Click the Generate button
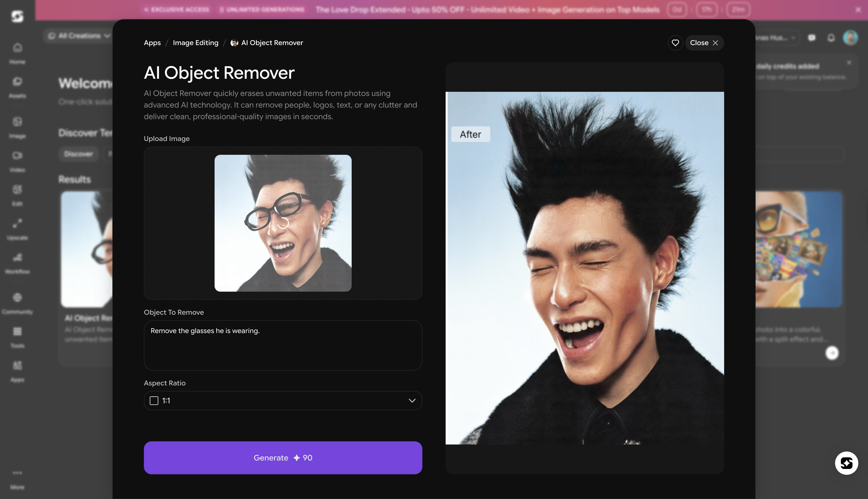This screenshot has height=499, width=868. (x=283, y=458)
